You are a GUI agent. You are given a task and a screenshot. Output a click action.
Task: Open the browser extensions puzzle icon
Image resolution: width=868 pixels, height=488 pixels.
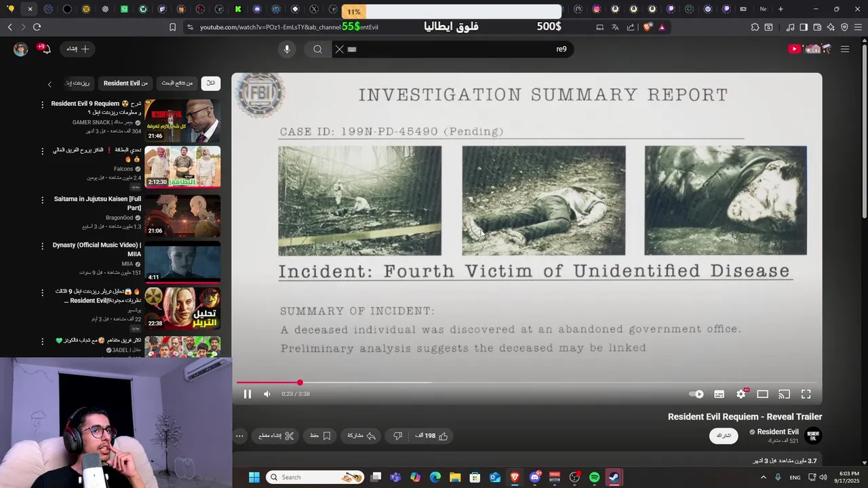755,27
